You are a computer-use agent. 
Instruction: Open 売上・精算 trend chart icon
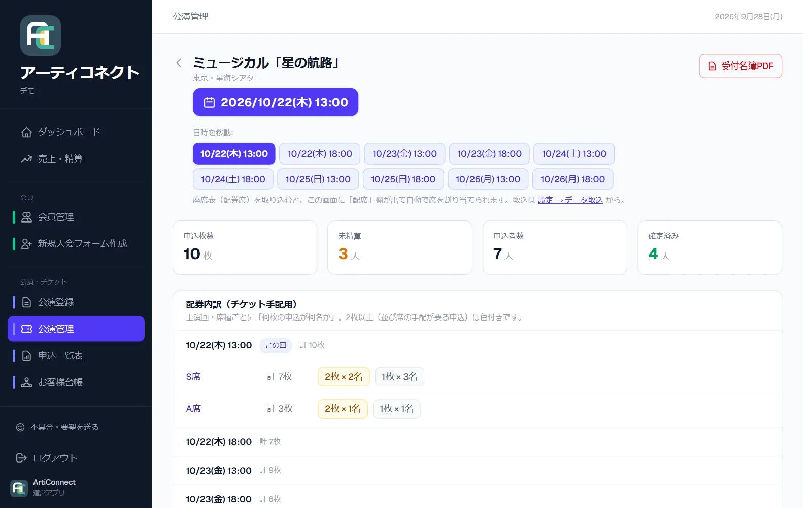26,159
